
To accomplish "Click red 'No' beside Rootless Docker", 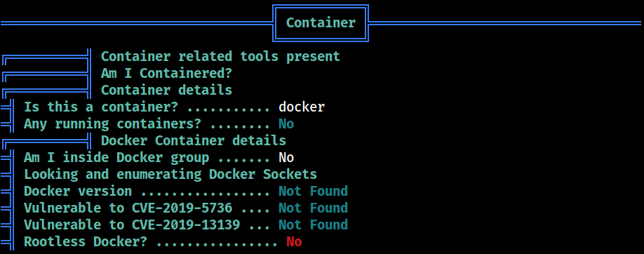I will (294, 241).
